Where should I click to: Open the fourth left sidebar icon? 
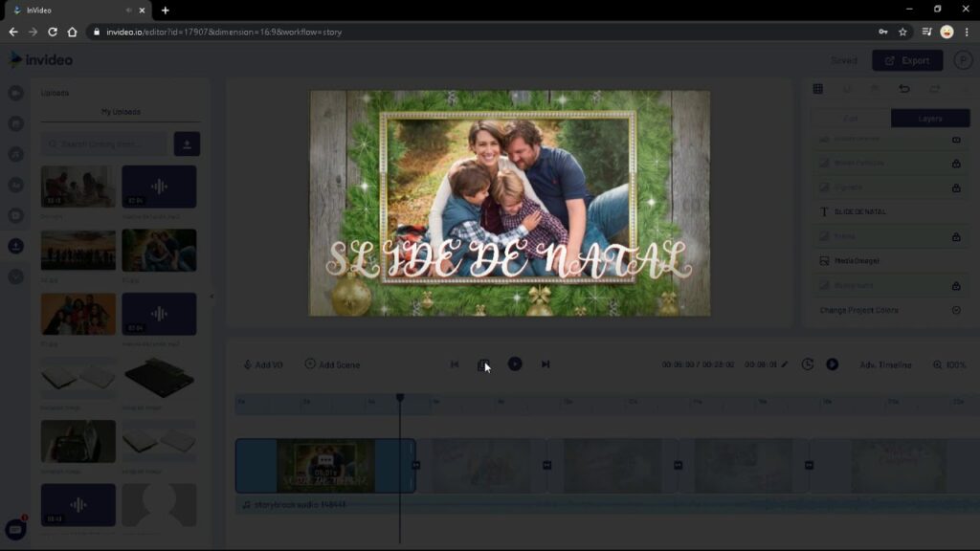click(x=15, y=185)
